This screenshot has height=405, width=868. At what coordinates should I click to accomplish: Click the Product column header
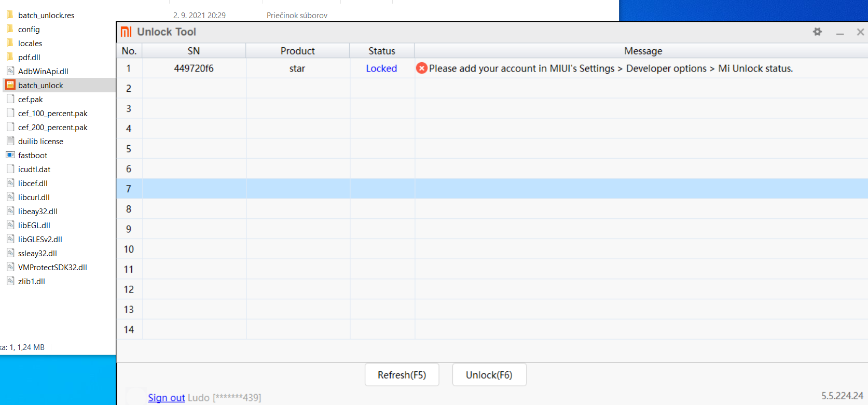[x=297, y=51]
